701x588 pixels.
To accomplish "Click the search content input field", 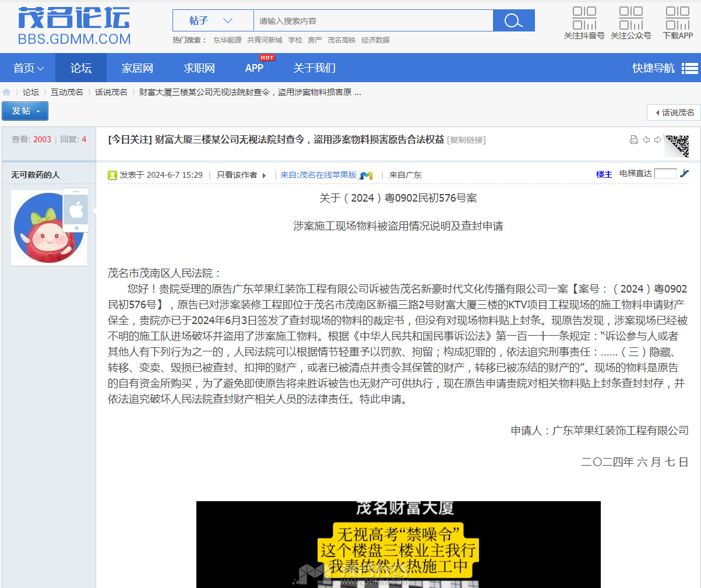I will tap(373, 21).
